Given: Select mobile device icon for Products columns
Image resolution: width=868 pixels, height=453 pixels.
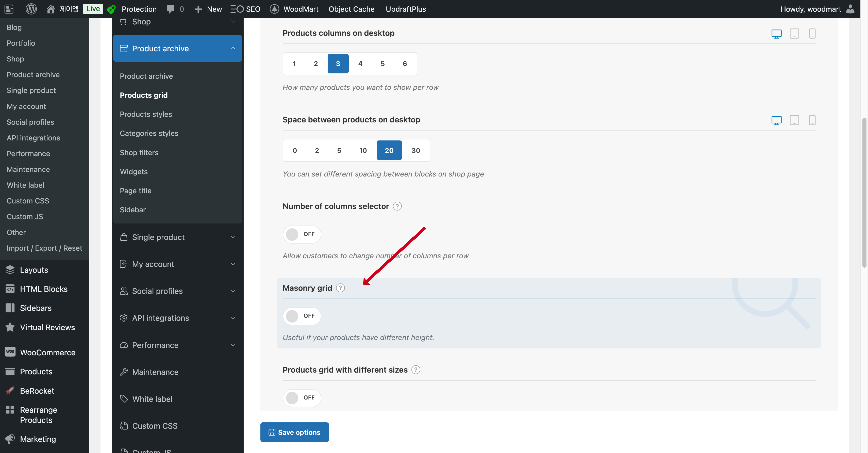Looking at the screenshot, I should pos(812,34).
